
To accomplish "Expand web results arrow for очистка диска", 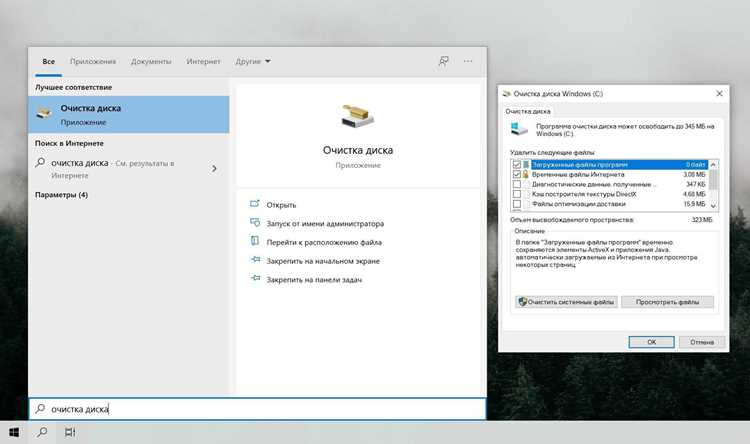I will pyautogui.click(x=214, y=168).
